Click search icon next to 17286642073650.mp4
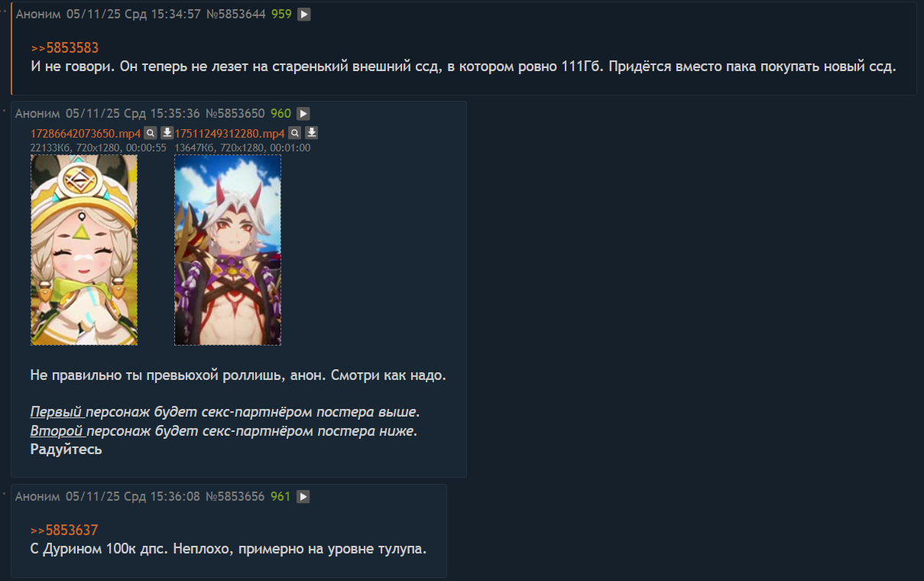The height and width of the screenshot is (581, 924). [151, 133]
